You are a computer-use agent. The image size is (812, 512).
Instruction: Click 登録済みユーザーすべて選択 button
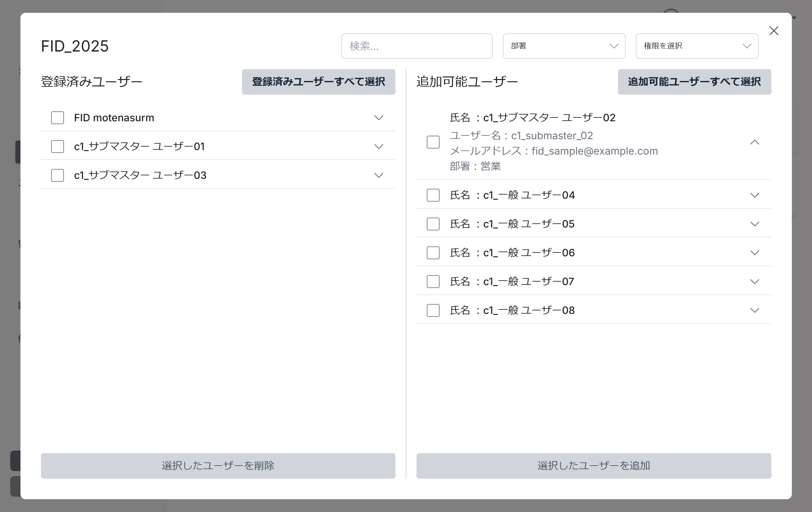tap(318, 82)
